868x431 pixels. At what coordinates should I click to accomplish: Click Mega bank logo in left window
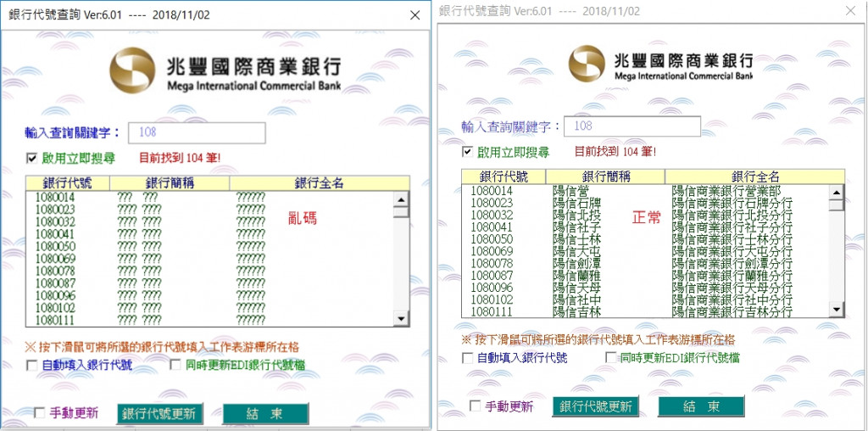[225, 71]
